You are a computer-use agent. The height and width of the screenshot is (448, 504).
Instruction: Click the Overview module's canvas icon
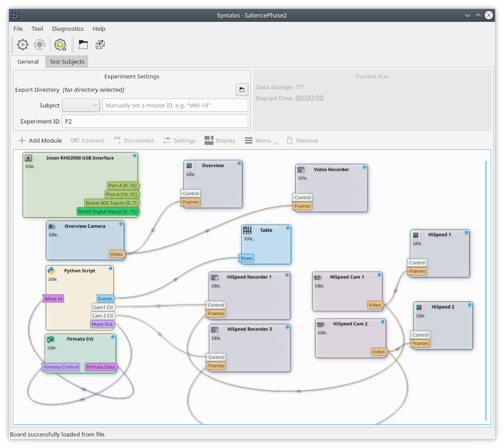[190, 165]
